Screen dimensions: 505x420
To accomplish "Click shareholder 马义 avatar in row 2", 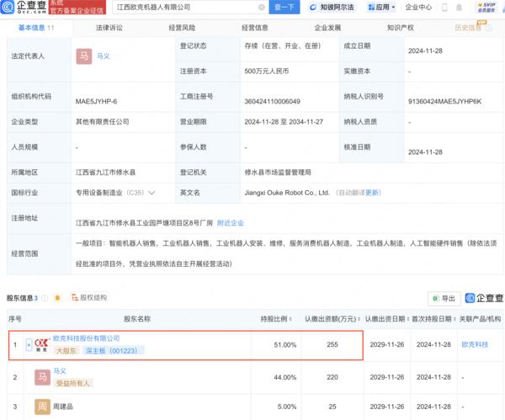I will click(x=43, y=377).
